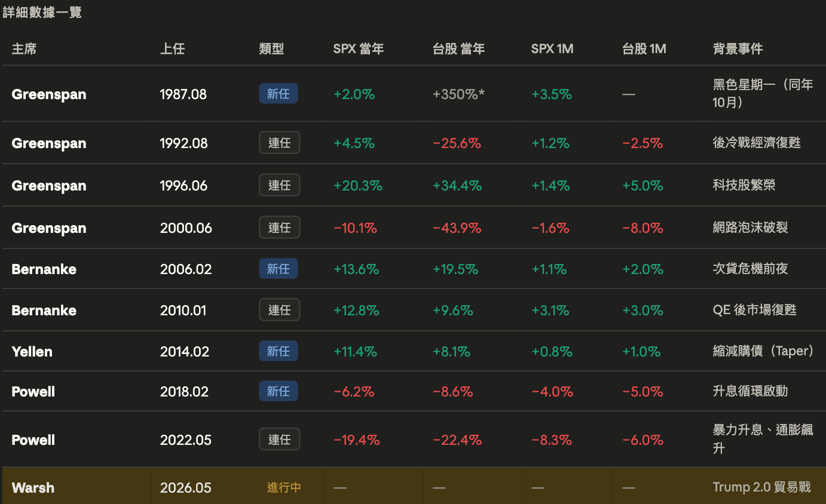Click the 縮減購債（Taper）event text

point(763,351)
